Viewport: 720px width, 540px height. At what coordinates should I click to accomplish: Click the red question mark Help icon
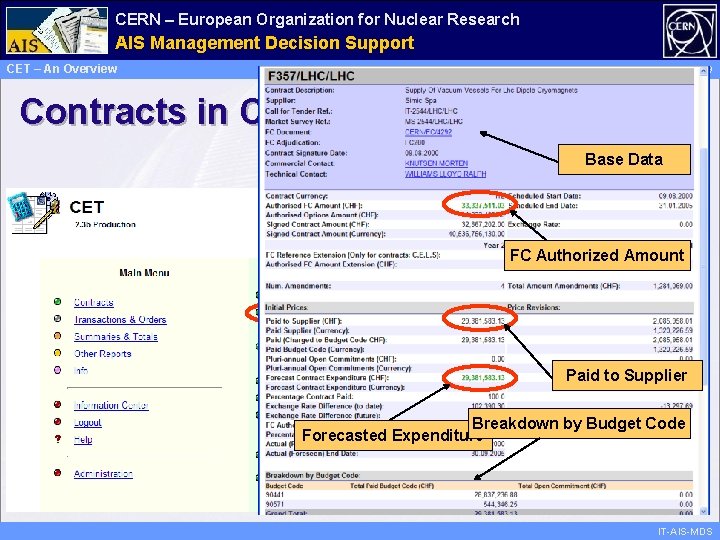point(57,439)
